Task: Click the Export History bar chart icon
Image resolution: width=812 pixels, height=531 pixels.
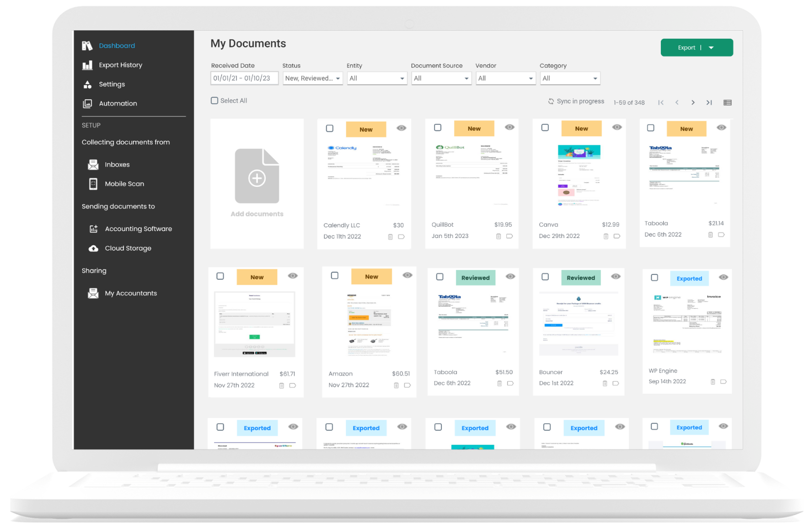Action: tap(87, 65)
